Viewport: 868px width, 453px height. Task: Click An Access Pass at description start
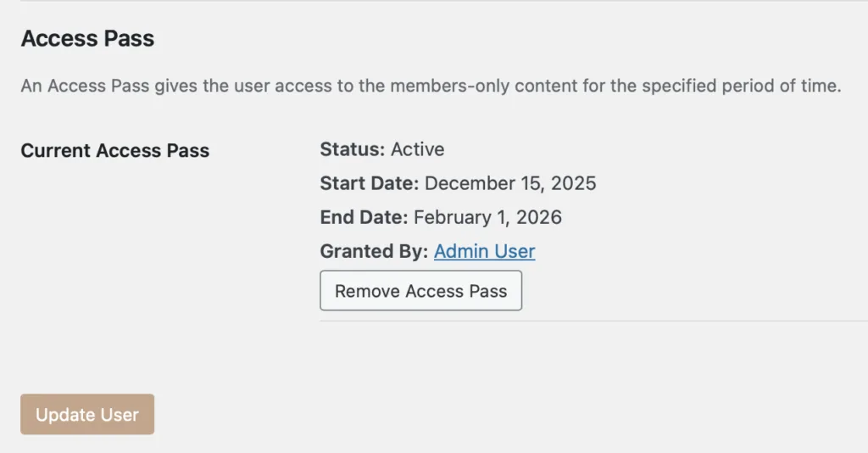click(x=85, y=87)
